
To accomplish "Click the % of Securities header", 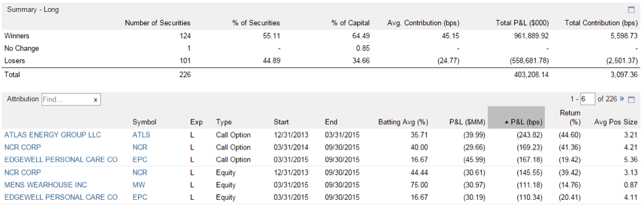I will (256, 23).
